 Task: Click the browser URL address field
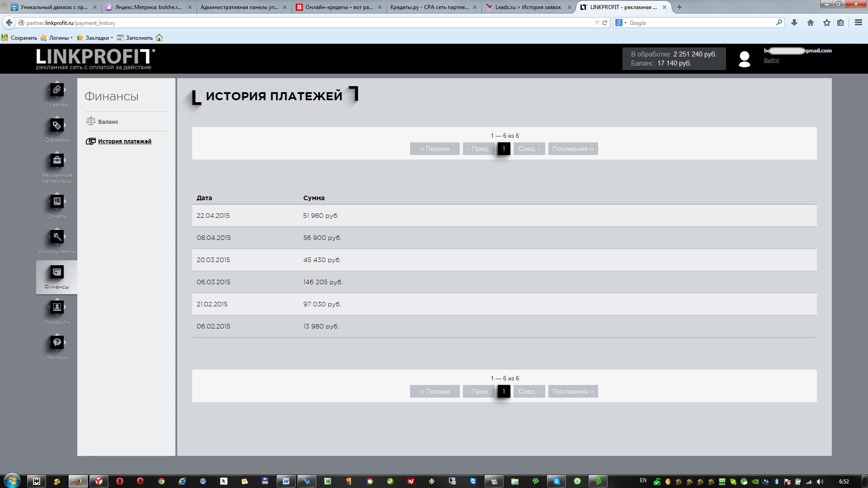[307, 23]
